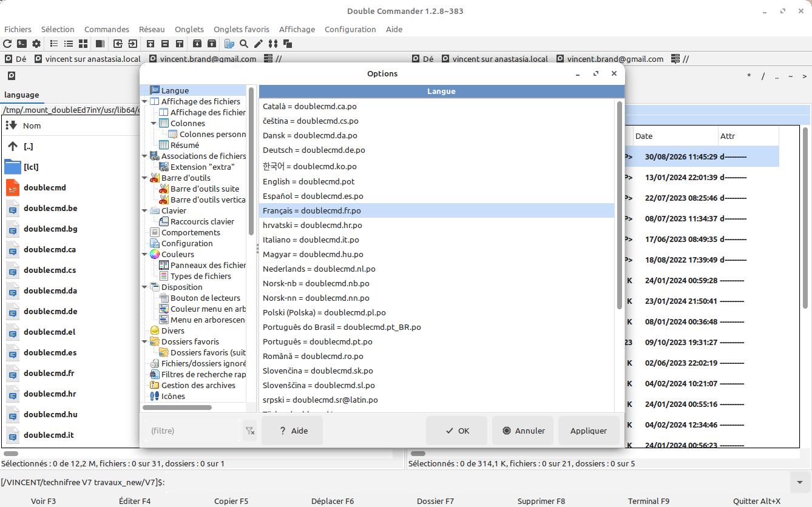The width and height of the screenshot is (812, 507).
Task: Confirm the Options dialog with OK
Action: point(456,431)
